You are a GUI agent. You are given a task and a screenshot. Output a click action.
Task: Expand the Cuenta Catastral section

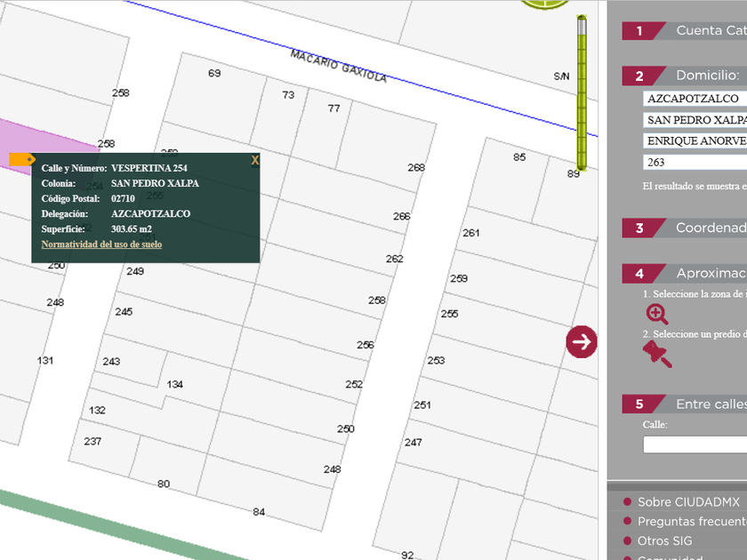pyautogui.click(x=710, y=31)
